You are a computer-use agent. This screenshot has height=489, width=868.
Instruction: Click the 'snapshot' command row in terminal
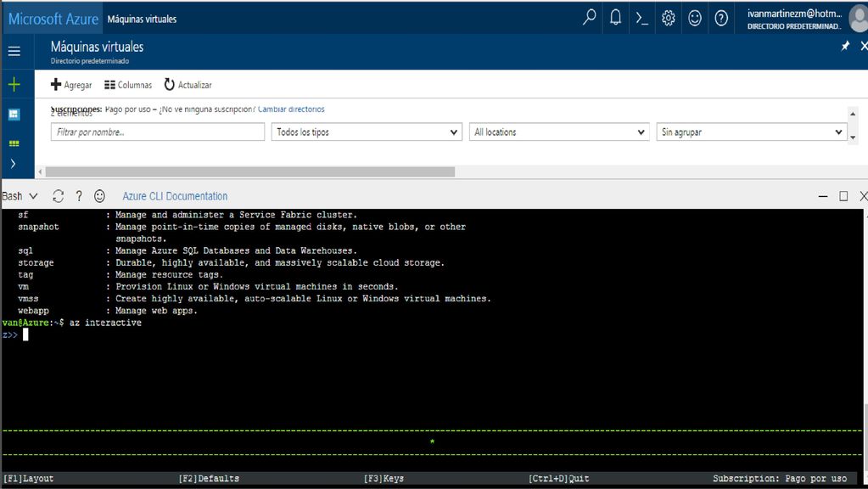pyautogui.click(x=242, y=233)
